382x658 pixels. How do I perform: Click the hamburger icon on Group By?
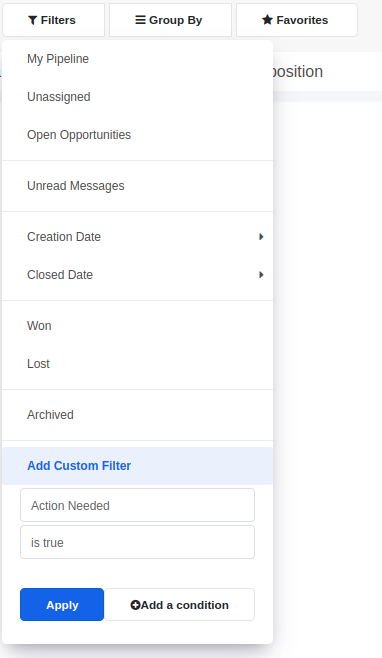[x=140, y=20]
